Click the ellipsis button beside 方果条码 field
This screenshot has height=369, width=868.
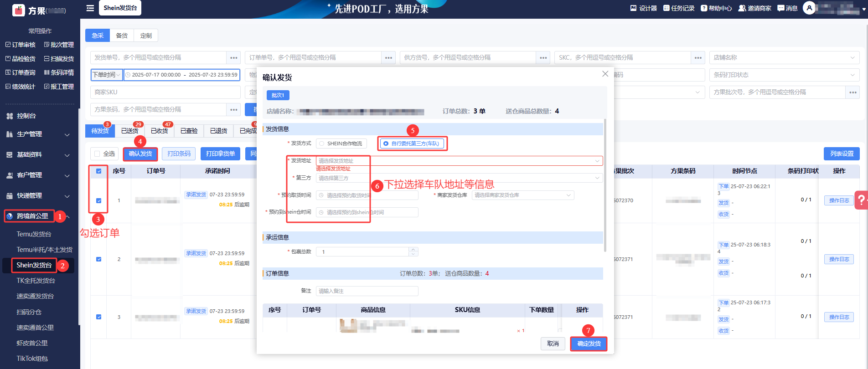tap(234, 110)
